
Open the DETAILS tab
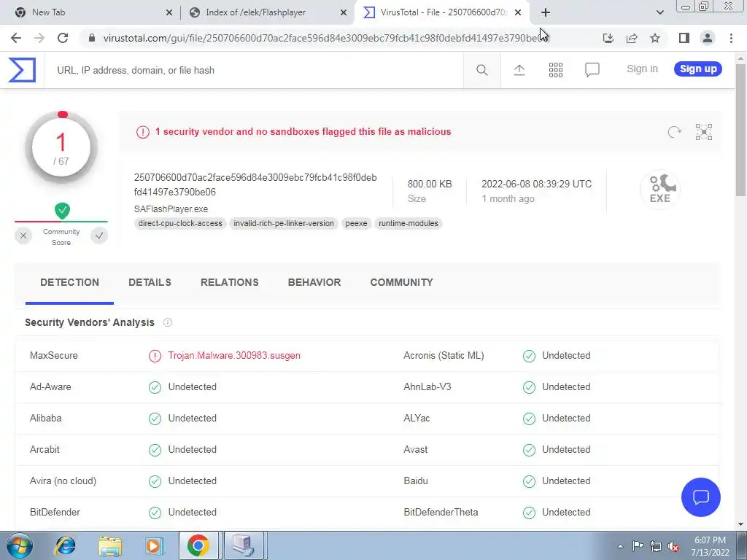[x=150, y=282]
